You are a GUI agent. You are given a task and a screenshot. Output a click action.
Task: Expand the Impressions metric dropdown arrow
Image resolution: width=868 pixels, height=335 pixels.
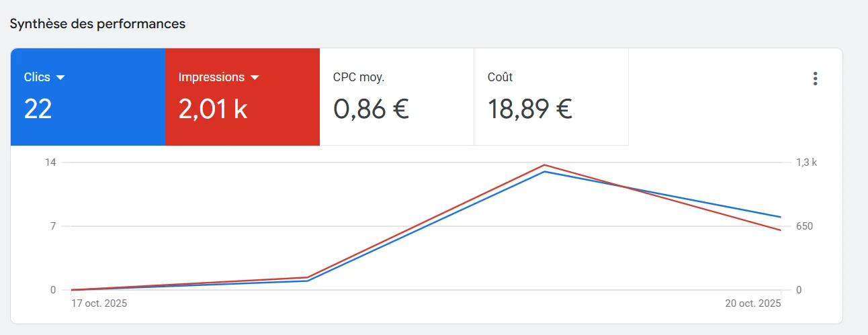tap(255, 77)
